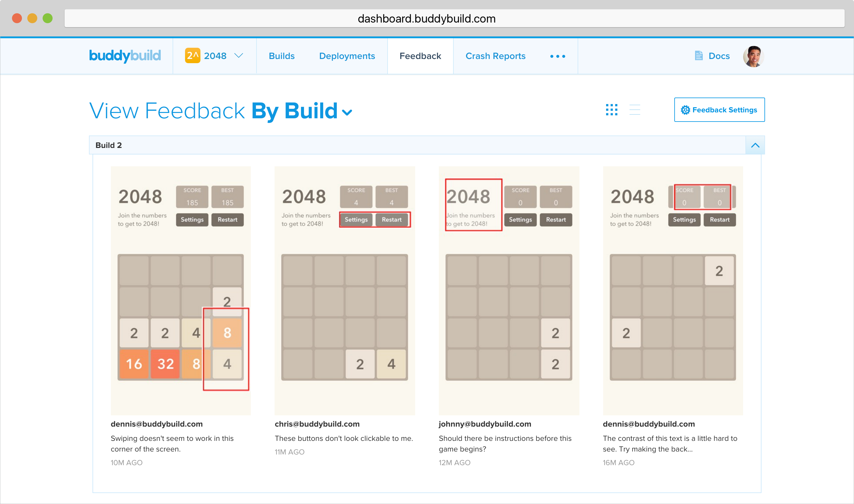This screenshot has height=504, width=854.
Task: Switch to list view layout icon
Action: click(x=635, y=110)
